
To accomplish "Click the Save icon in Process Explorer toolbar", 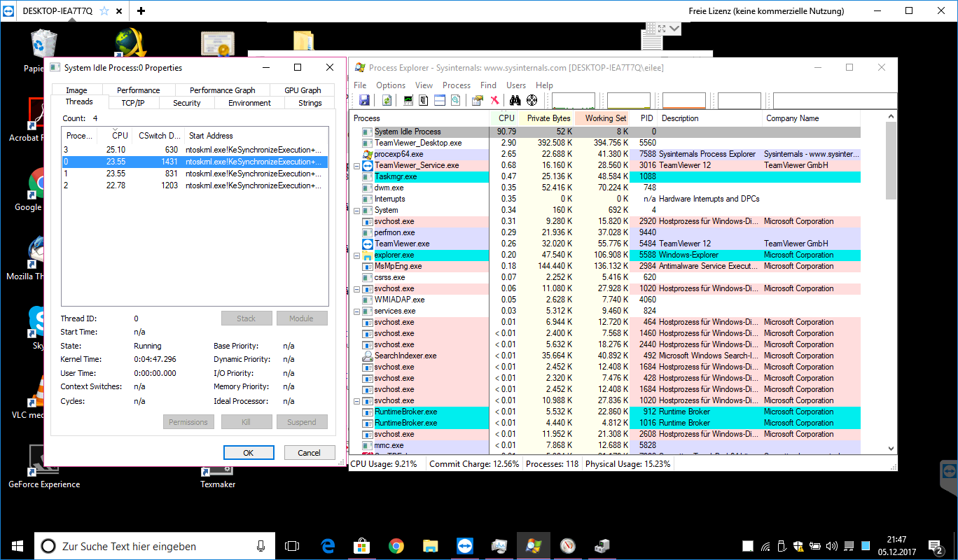I will pyautogui.click(x=363, y=101).
